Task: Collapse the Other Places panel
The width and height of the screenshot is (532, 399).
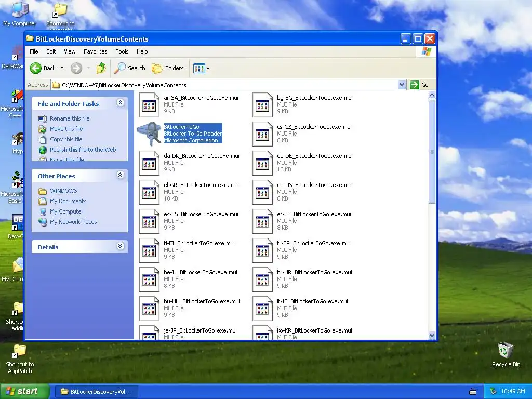Action: (120, 175)
